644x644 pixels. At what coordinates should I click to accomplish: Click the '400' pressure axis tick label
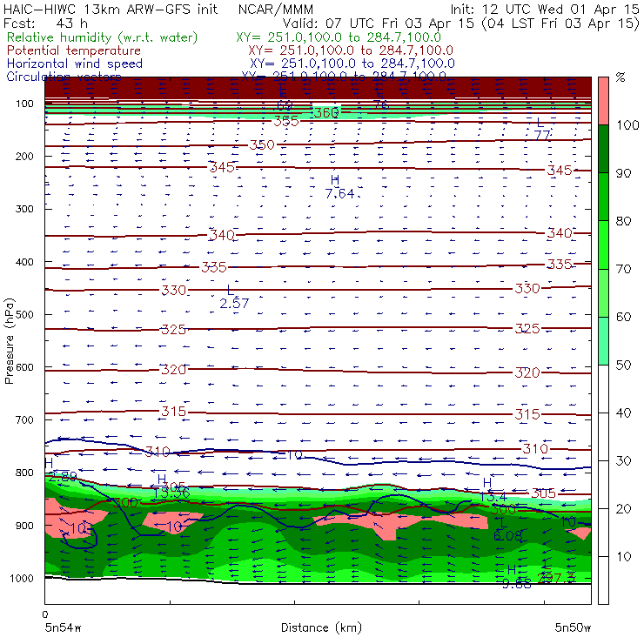coord(24,262)
